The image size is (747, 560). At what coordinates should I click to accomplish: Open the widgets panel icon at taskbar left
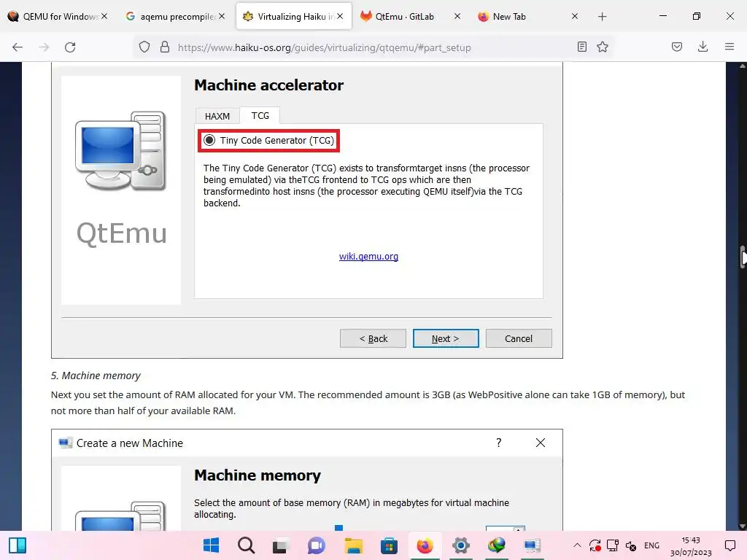pyautogui.click(x=18, y=545)
